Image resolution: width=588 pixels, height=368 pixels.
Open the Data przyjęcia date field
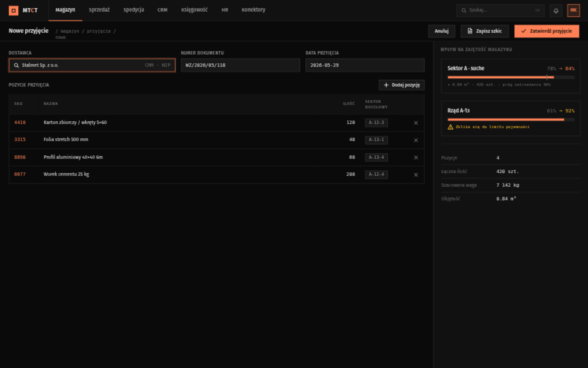tap(365, 65)
